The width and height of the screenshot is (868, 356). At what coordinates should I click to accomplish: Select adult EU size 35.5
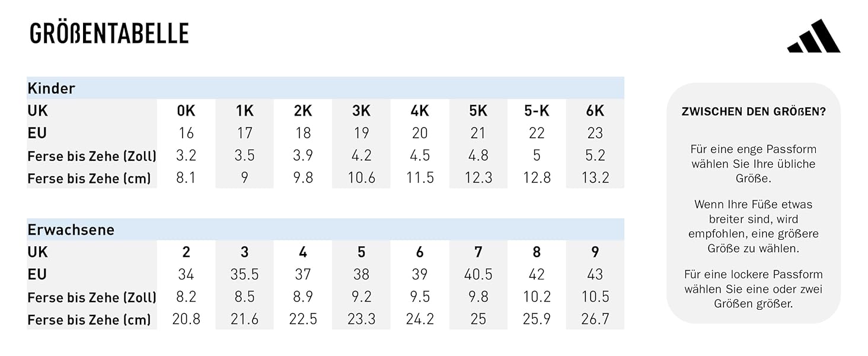coord(244,274)
